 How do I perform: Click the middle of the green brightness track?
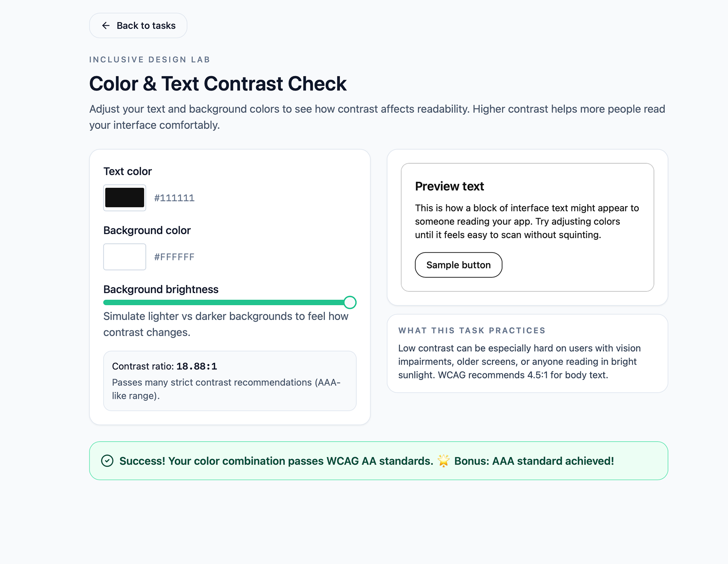click(x=224, y=302)
